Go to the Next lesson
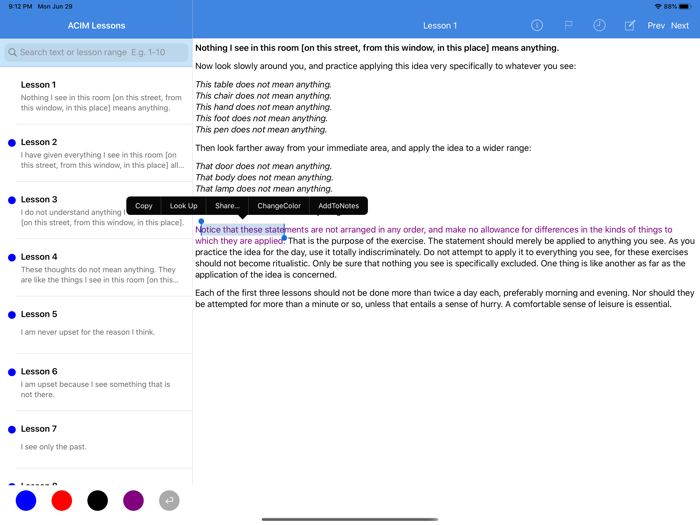 tap(679, 25)
